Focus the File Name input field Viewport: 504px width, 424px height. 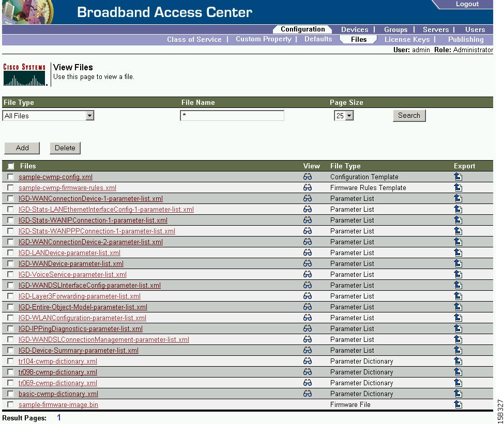pyautogui.click(x=232, y=116)
